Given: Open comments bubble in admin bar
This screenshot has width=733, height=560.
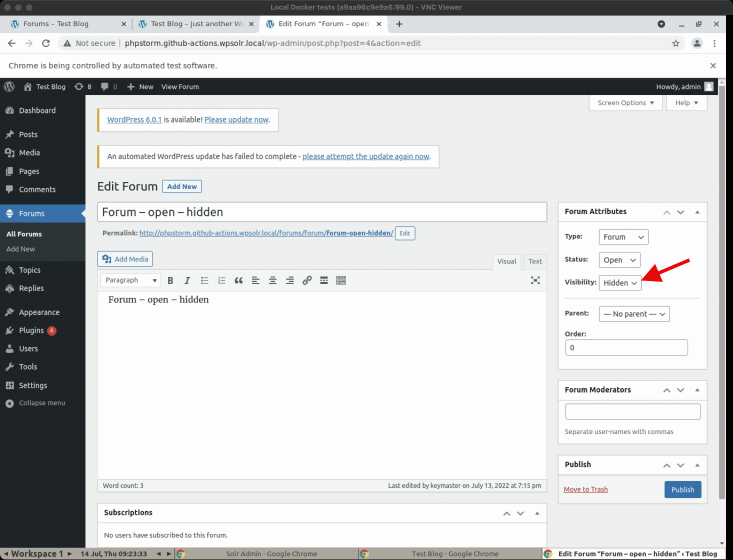Looking at the screenshot, I should pyautogui.click(x=109, y=86).
